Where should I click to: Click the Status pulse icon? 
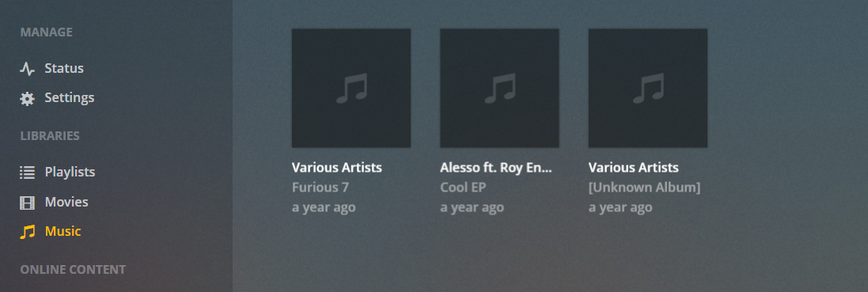pyautogui.click(x=27, y=69)
